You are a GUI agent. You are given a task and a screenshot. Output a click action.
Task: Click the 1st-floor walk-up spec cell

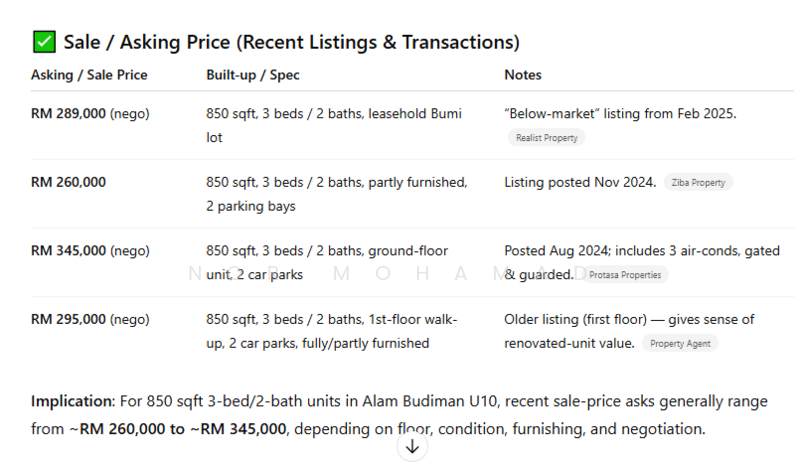point(331,331)
